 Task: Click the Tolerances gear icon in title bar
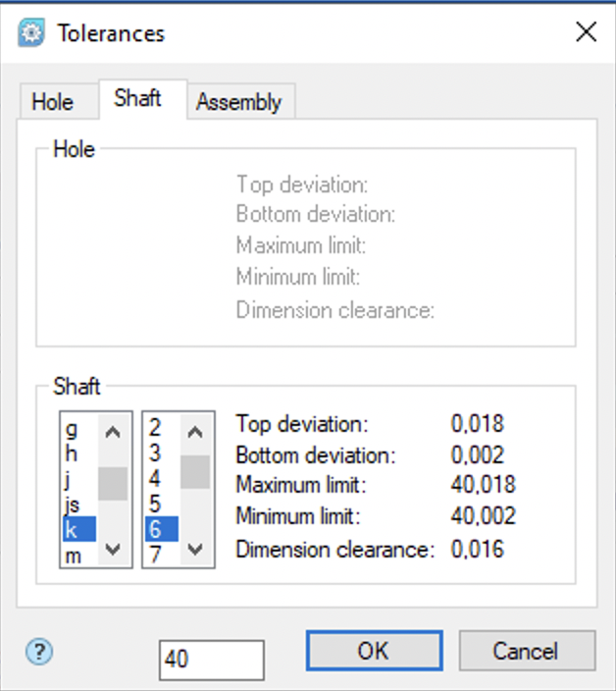(32, 32)
